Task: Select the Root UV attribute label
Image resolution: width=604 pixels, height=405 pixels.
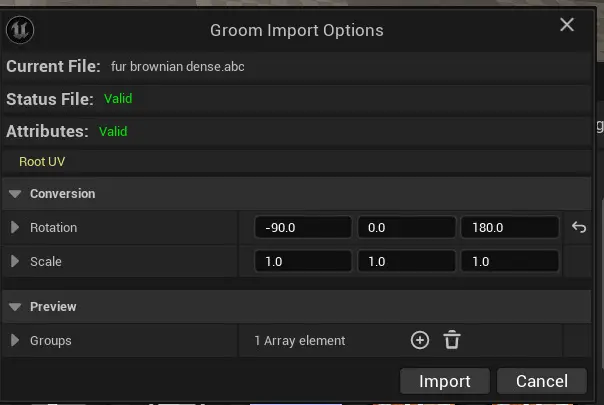Action: point(42,161)
